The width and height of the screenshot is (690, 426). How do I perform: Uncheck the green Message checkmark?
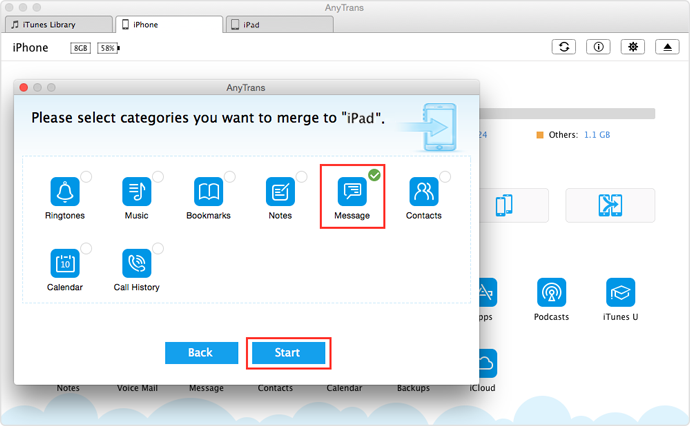click(x=374, y=175)
